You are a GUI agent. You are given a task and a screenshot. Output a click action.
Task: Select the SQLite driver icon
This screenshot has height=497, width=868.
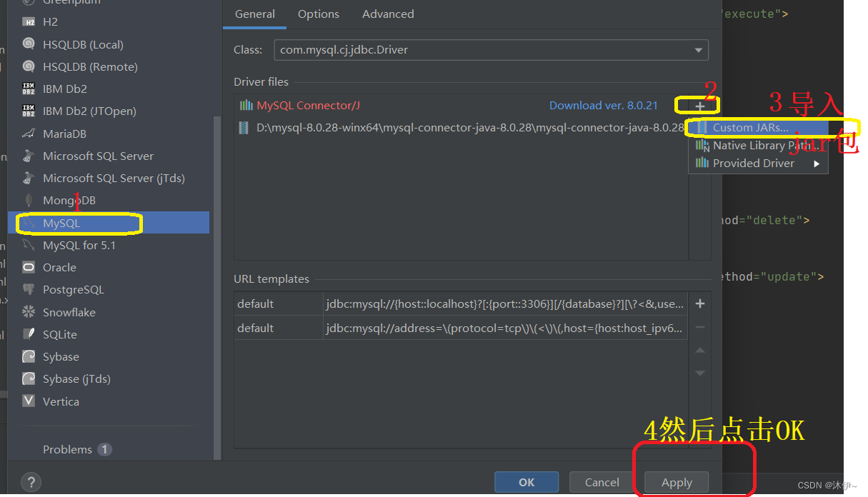pos(29,334)
